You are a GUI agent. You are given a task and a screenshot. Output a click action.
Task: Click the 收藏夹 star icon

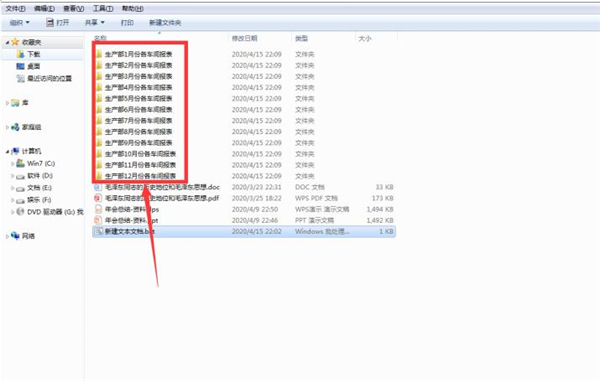[15, 42]
